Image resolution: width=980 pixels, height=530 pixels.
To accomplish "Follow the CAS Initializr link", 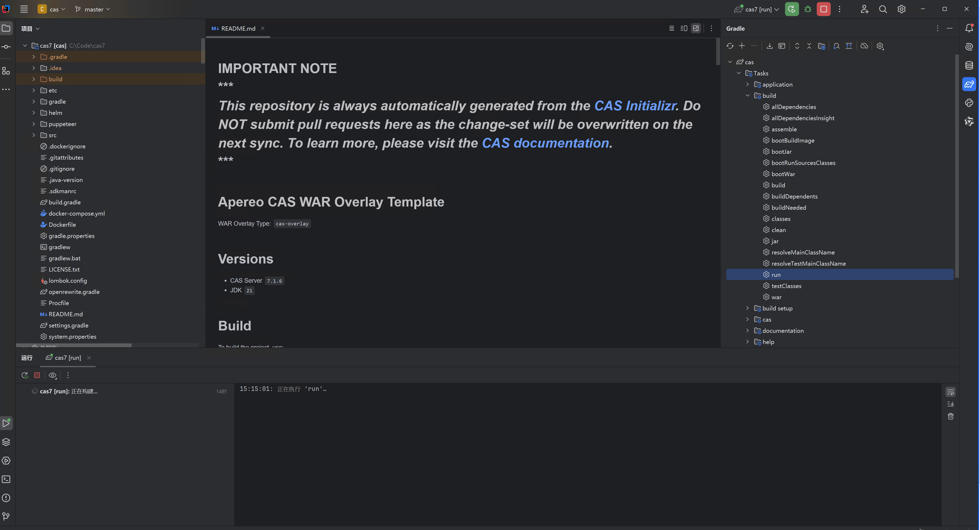I will [635, 106].
